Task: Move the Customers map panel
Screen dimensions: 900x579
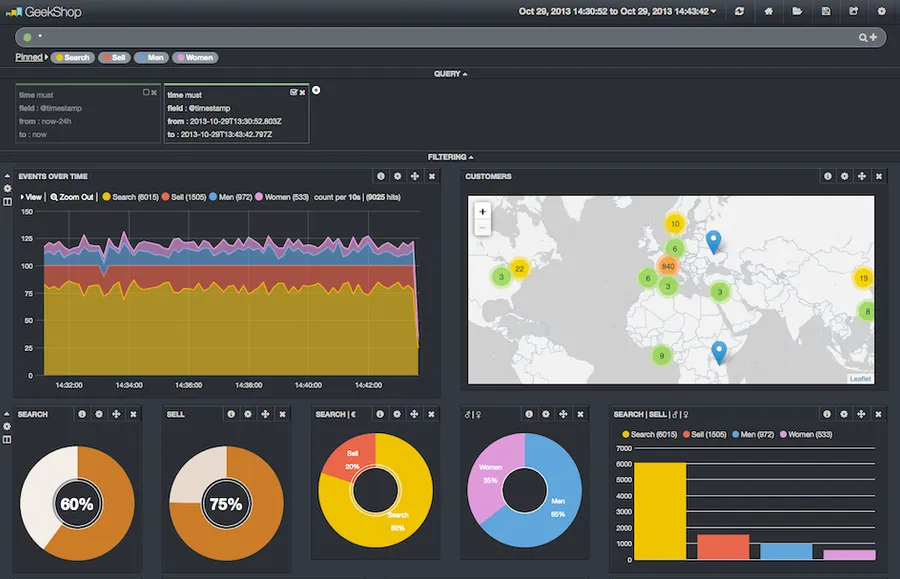Action: pyautogui.click(x=862, y=176)
